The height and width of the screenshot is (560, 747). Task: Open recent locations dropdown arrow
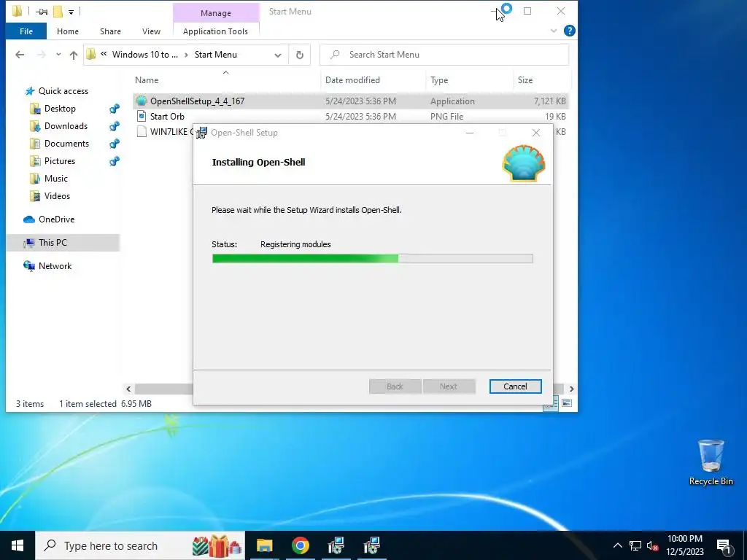click(58, 55)
